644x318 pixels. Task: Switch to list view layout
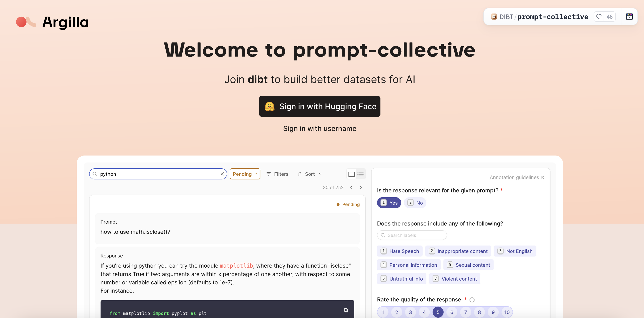click(x=360, y=174)
